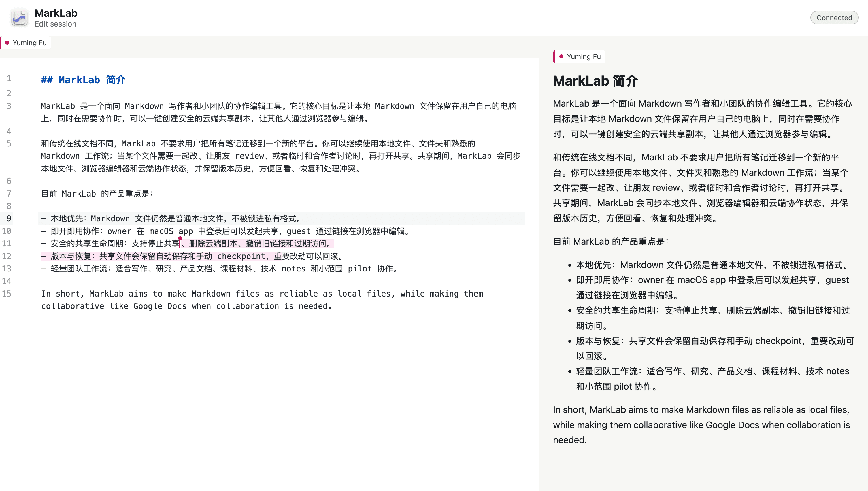Viewport: 868px width, 491px height.
Task: Click line number 15 in the gutter
Action: tap(7, 293)
